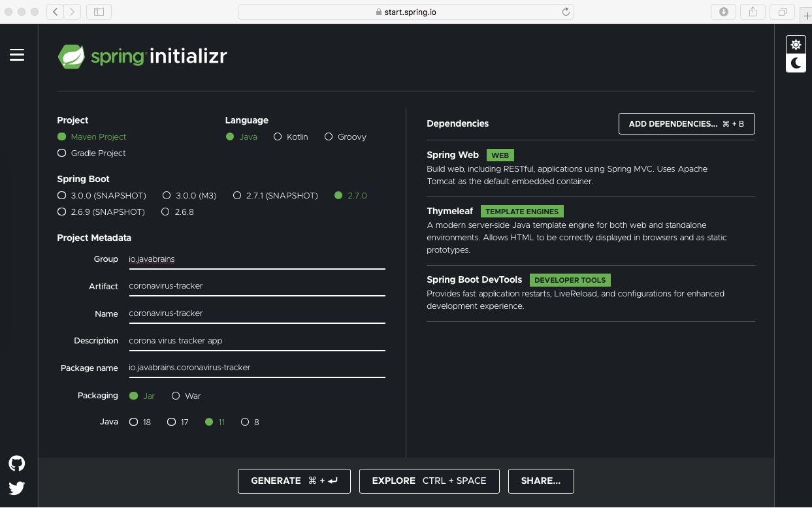Image resolution: width=812 pixels, height=508 pixels.
Task: Select the Thymeleaf dependency entry
Action: point(591,230)
